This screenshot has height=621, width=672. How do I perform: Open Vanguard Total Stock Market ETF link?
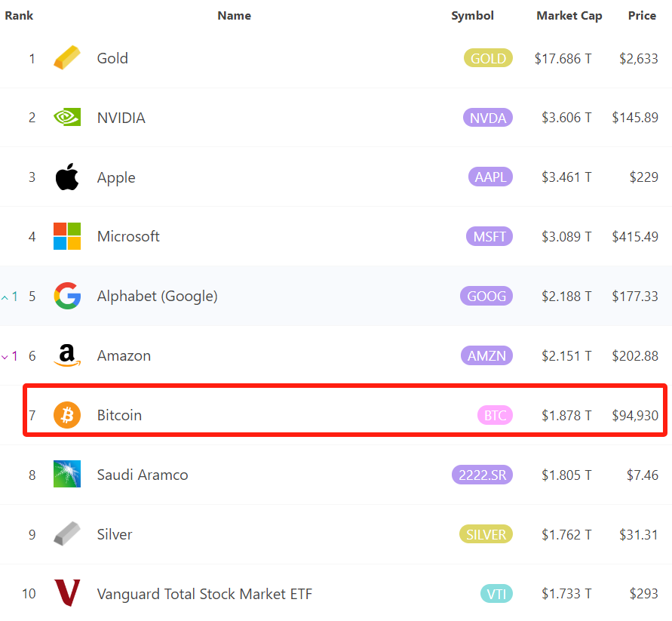(204, 594)
